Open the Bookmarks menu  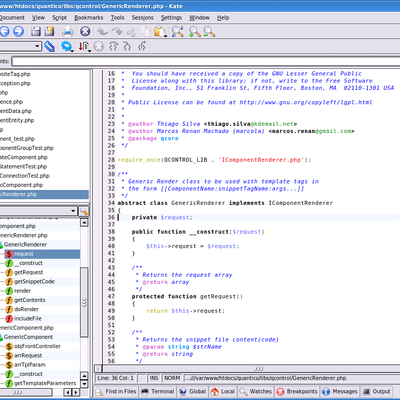point(89,18)
